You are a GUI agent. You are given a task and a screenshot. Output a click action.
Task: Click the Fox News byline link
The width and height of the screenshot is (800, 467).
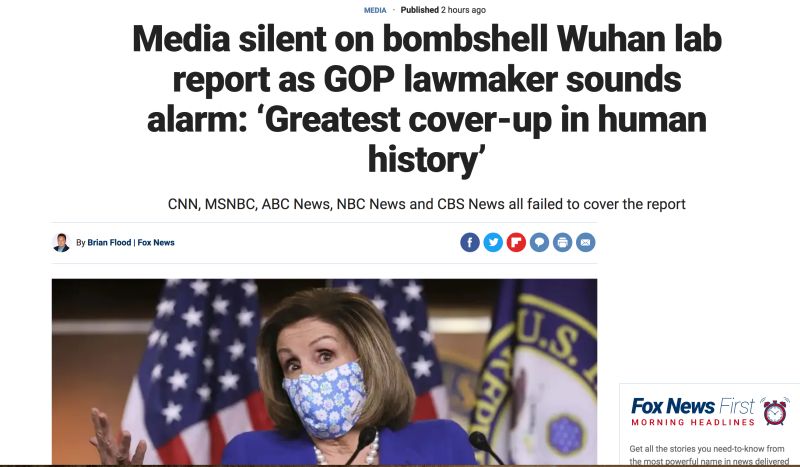click(156, 242)
